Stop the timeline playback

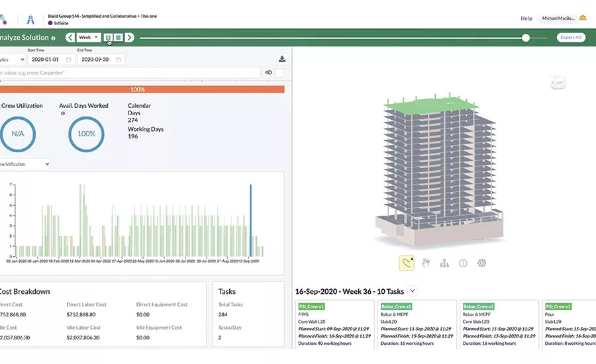point(119,37)
